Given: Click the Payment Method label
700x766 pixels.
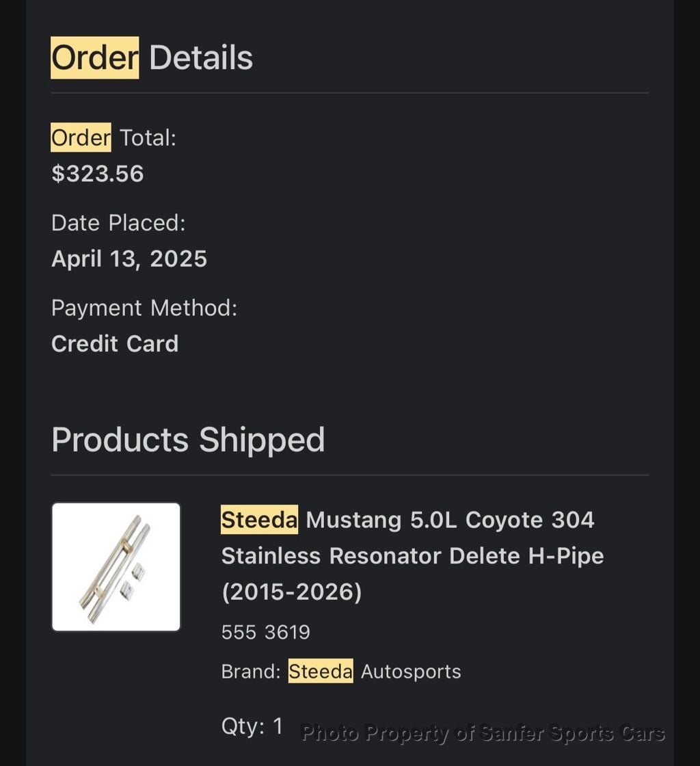Looking at the screenshot, I should click(144, 308).
